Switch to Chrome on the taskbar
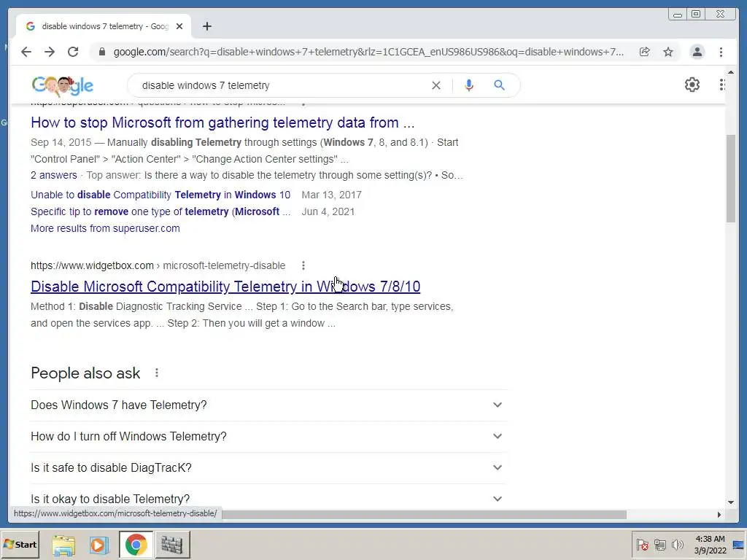 (136, 545)
